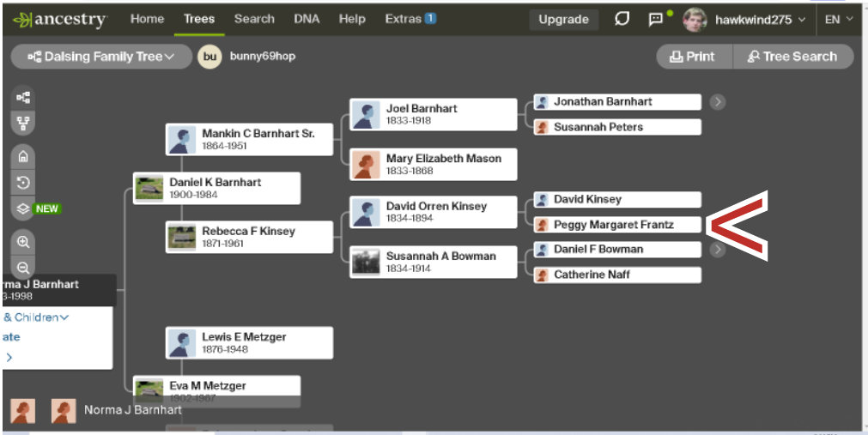Click the Print button

[x=693, y=57]
